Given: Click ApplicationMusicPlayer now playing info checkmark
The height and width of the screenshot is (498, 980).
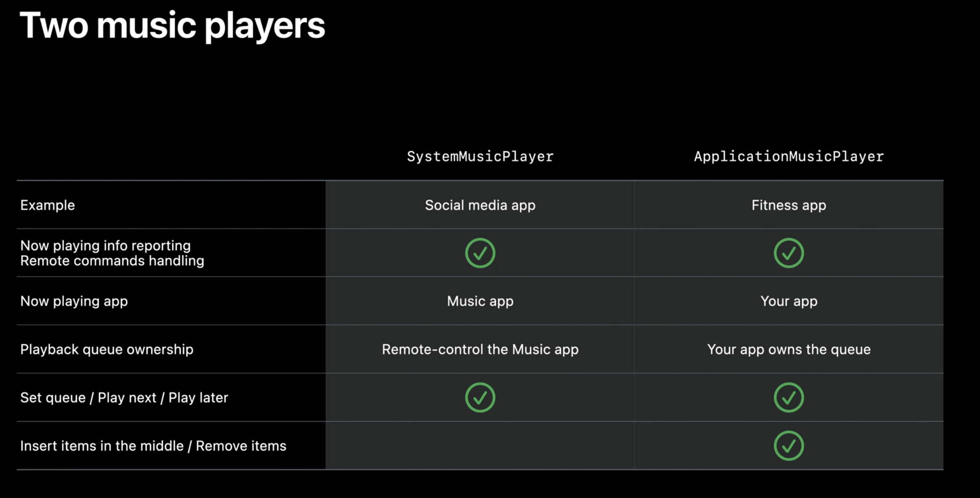Looking at the screenshot, I should 788,253.
